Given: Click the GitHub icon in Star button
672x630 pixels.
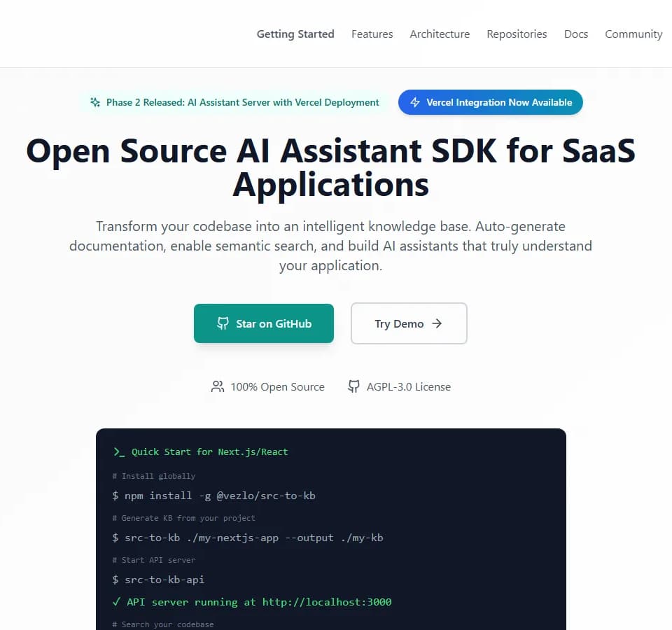Looking at the screenshot, I should pyautogui.click(x=223, y=323).
